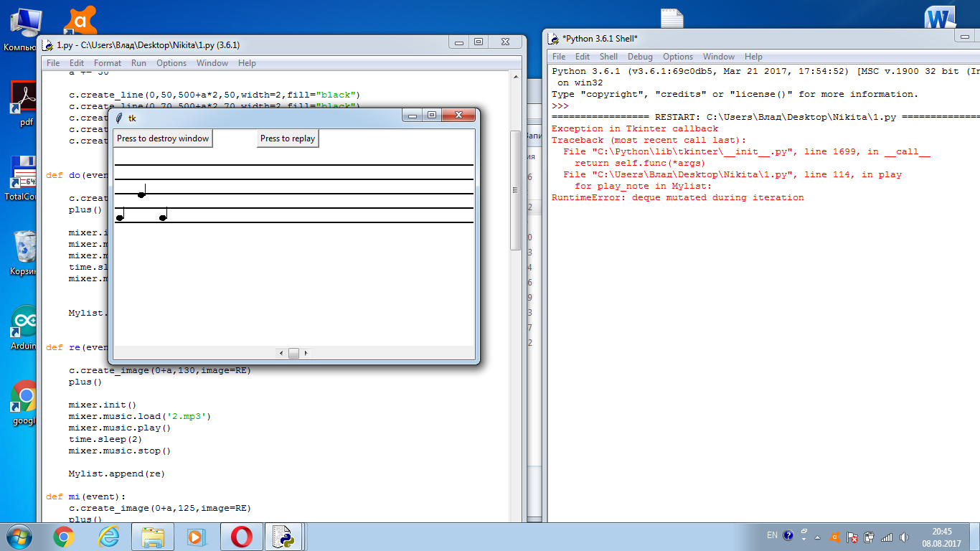Open Windows Media Player taskbar icon
The height and width of the screenshot is (551, 980).
point(195,537)
